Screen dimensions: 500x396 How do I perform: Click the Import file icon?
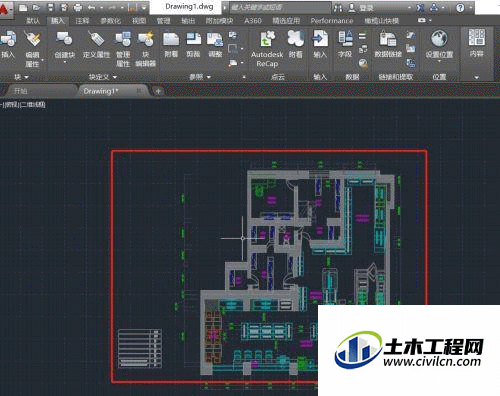(320, 39)
